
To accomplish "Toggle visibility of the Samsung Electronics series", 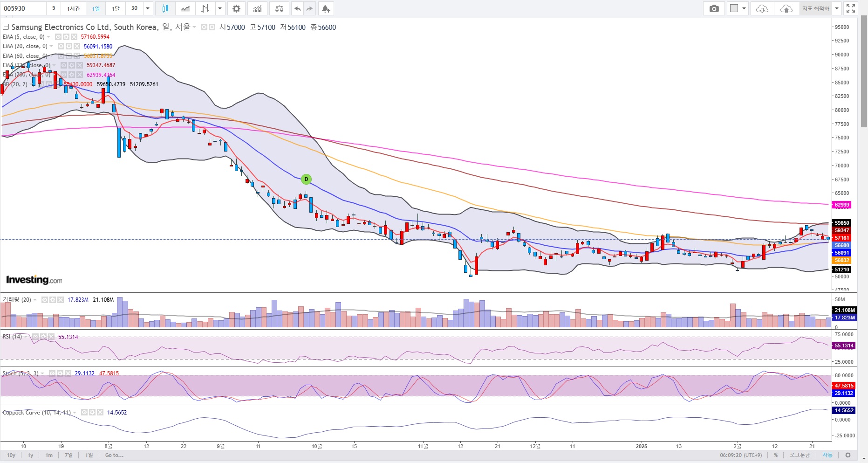I will tap(204, 28).
